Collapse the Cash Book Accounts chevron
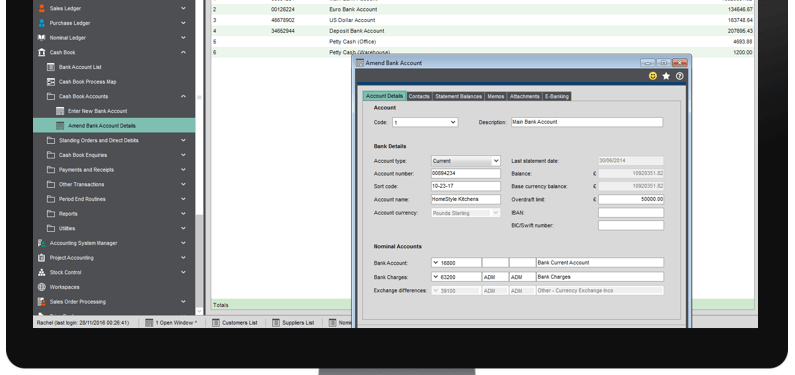795x375 pixels. click(x=183, y=96)
